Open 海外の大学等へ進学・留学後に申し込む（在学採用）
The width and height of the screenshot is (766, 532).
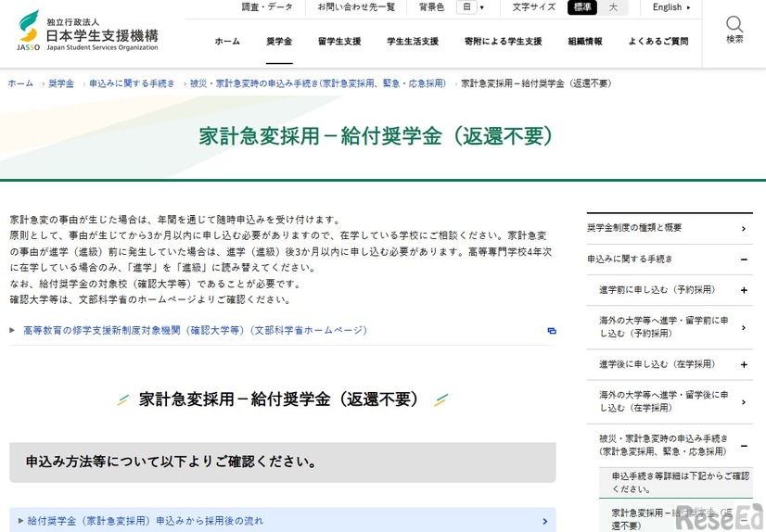[663, 401]
